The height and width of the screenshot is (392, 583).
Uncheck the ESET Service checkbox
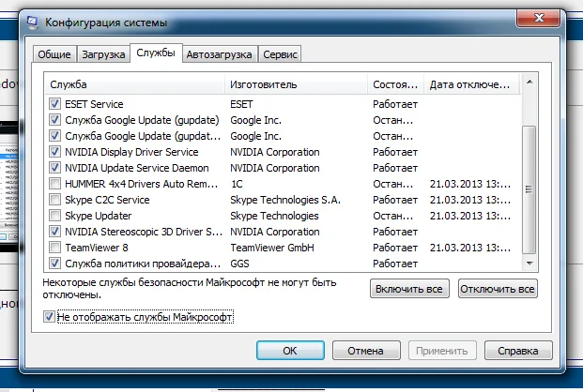[x=54, y=104]
